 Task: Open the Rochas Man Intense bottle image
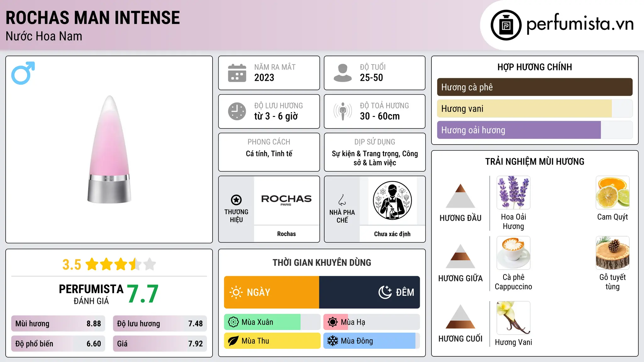coord(109,150)
